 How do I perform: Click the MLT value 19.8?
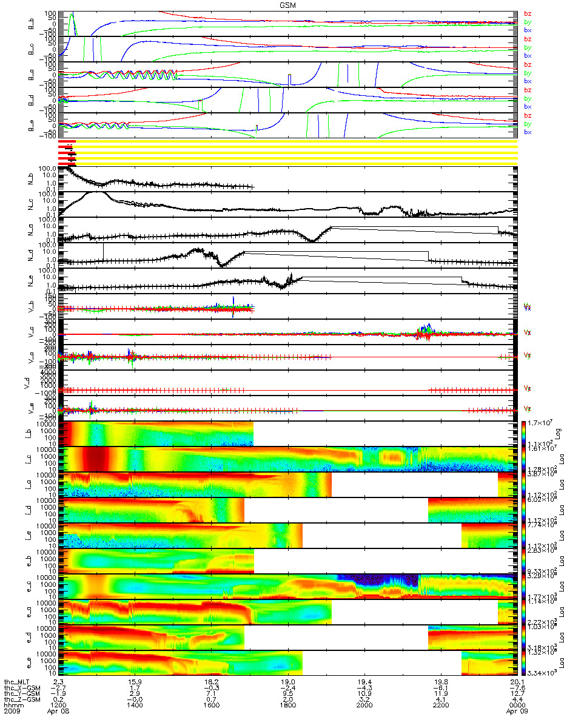[440, 682]
